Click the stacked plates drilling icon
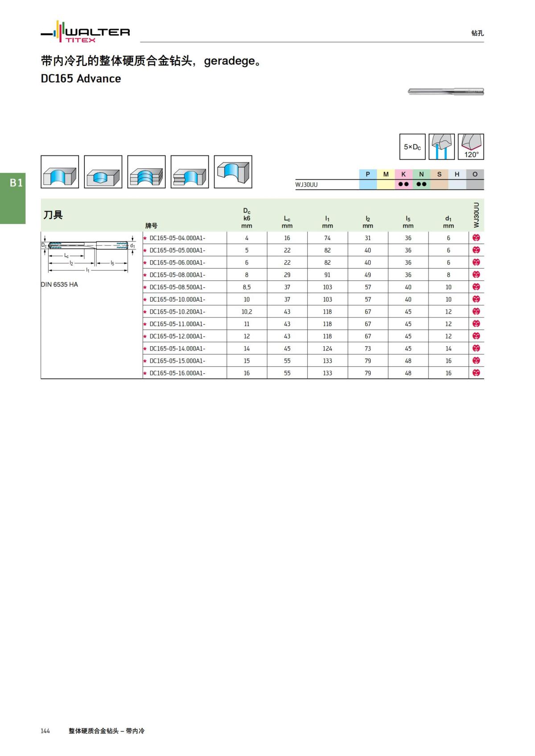 (x=146, y=172)
